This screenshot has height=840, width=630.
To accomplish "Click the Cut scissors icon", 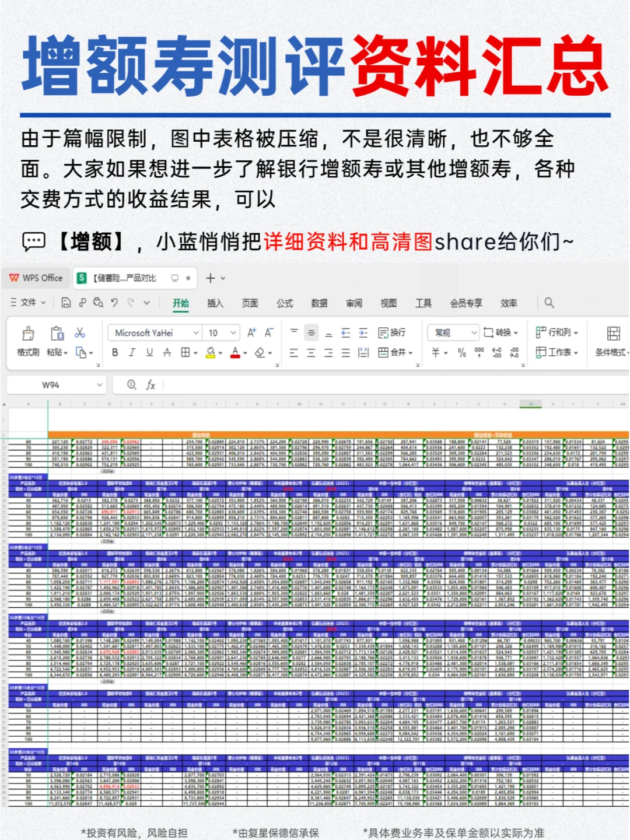I will (80, 332).
